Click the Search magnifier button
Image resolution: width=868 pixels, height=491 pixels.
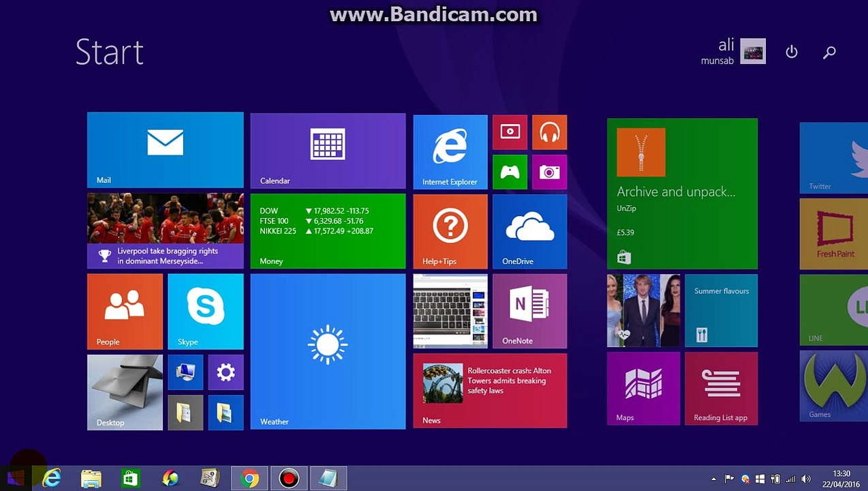[x=829, y=52]
